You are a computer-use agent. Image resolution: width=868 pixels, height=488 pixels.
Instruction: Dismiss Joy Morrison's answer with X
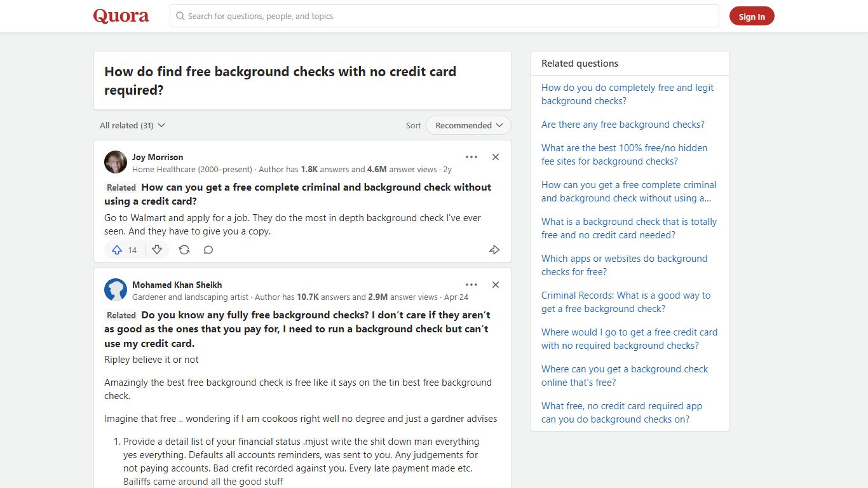coord(496,157)
